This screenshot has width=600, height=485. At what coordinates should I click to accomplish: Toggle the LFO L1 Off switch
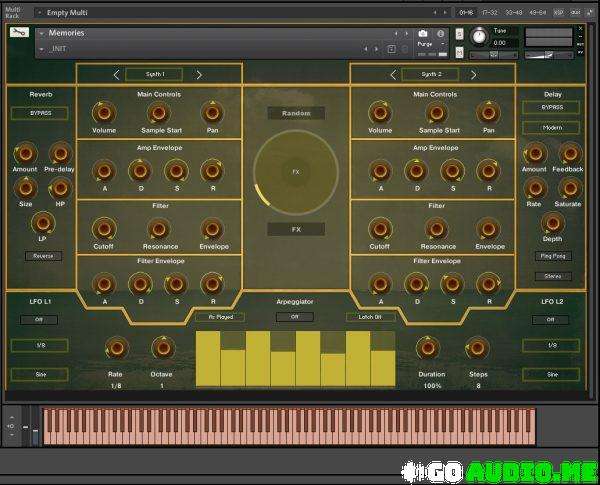click(x=40, y=320)
